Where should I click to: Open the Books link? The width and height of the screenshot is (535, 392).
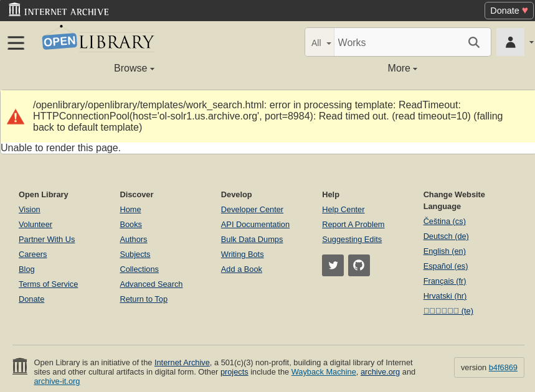pos(131,225)
